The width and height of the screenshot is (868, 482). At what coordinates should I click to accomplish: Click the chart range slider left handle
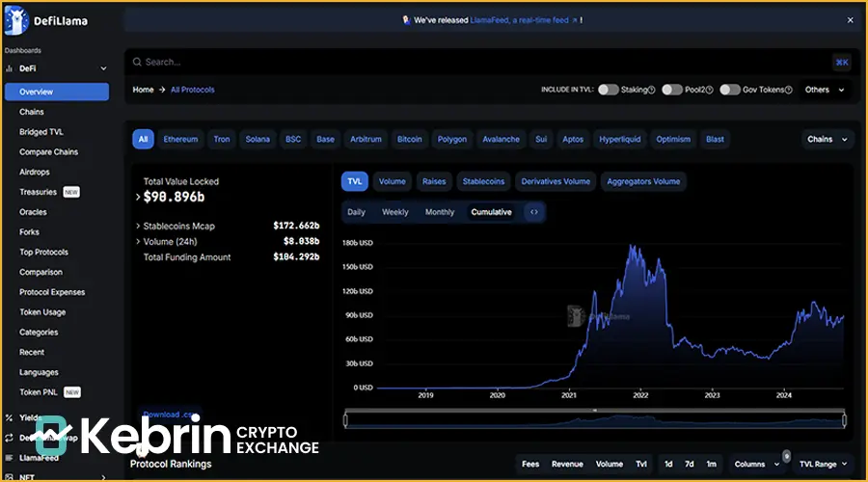(x=345, y=420)
